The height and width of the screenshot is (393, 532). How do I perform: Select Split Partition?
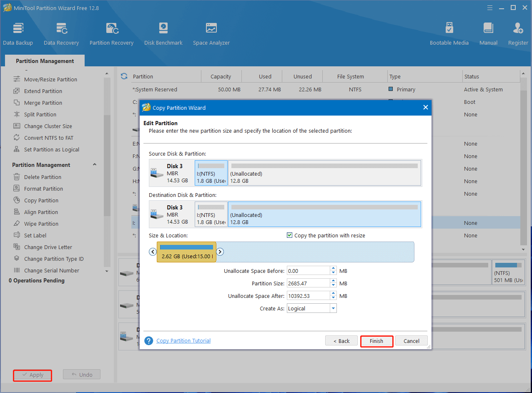[x=40, y=114]
